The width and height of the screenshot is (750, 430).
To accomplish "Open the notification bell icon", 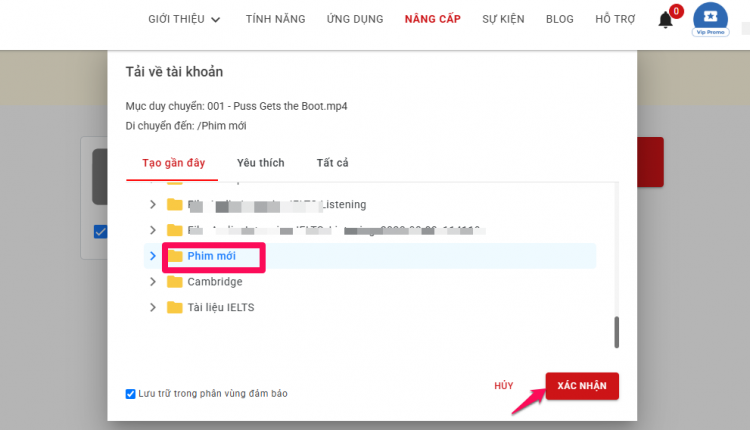I will (x=665, y=20).
